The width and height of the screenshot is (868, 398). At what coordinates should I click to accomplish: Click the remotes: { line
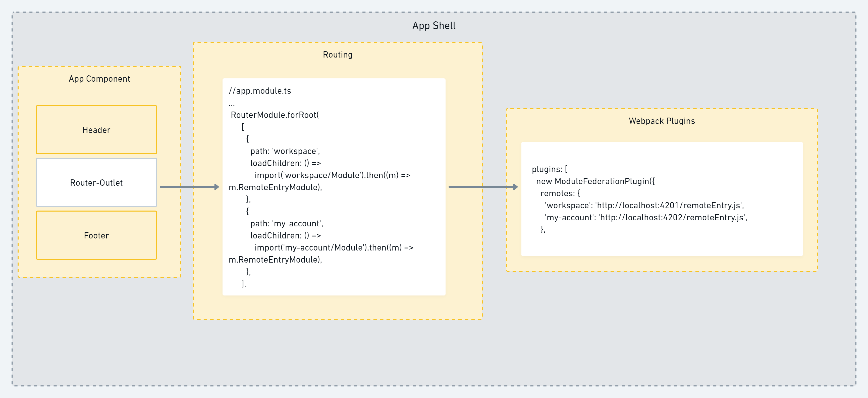[560, 193]
